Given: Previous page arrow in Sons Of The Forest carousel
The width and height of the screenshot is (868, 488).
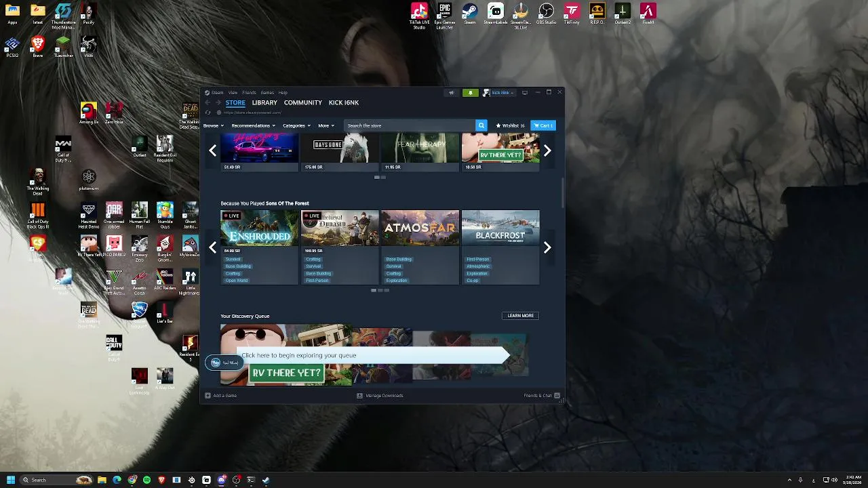Looking at the screenshot, I should 212,247.
